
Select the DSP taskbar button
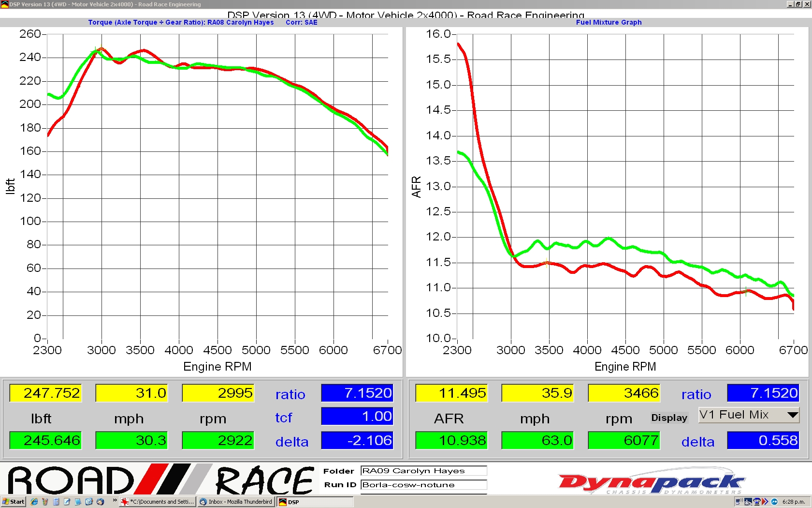pyautogui.click(x=314, y=502)
